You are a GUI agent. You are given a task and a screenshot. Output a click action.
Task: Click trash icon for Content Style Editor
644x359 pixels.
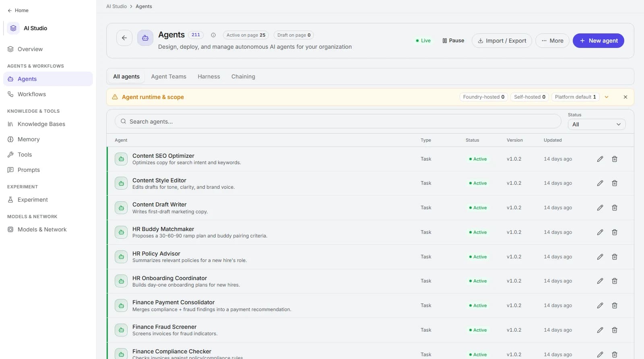(x=615, y=183)
